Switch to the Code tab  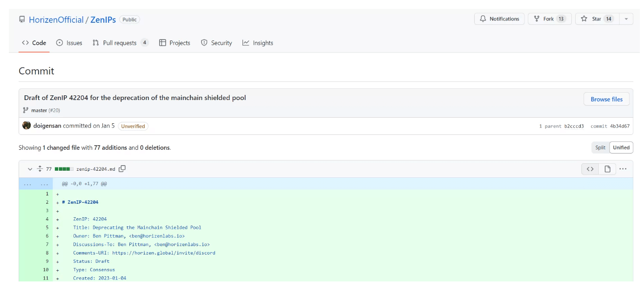click(34, 43)
